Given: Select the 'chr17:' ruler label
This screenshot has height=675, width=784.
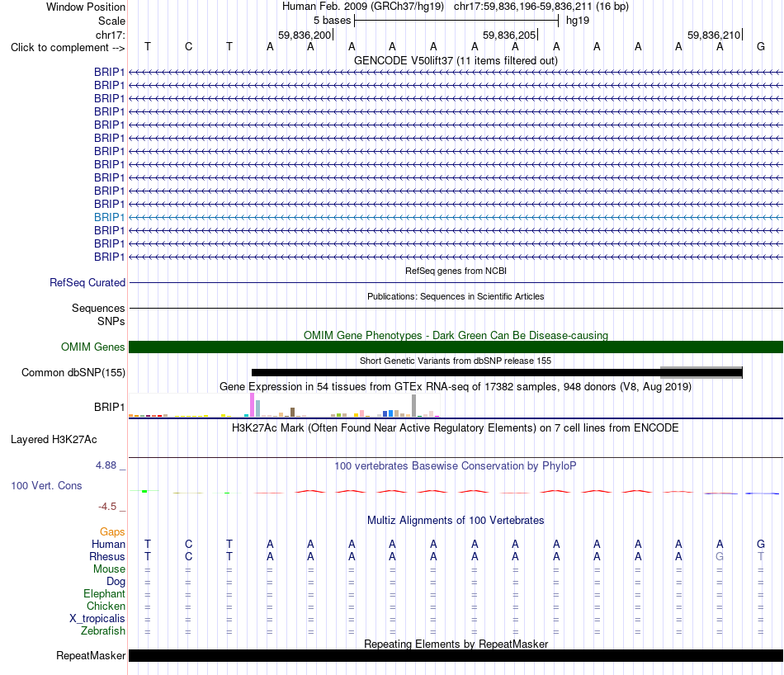Looking at the screenshot, I should [110, 35].
